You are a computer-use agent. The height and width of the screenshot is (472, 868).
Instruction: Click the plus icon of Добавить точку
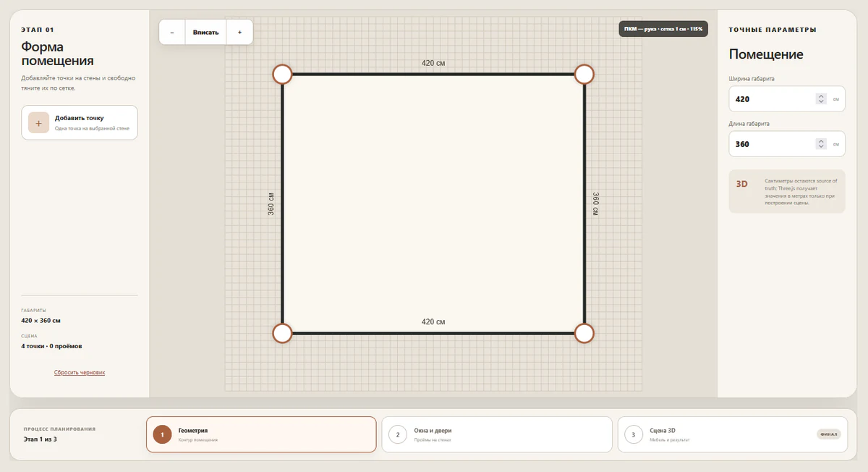point(38,122)
